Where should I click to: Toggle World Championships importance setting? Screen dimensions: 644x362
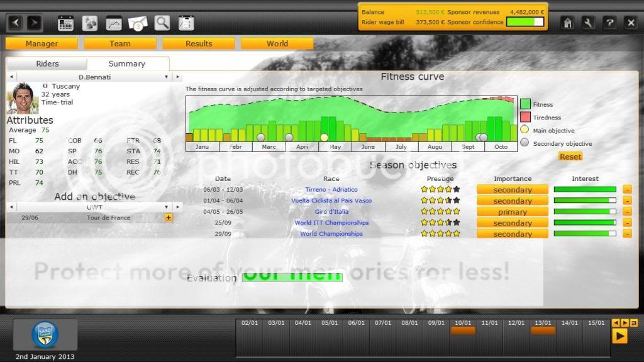tap(512, 234)
